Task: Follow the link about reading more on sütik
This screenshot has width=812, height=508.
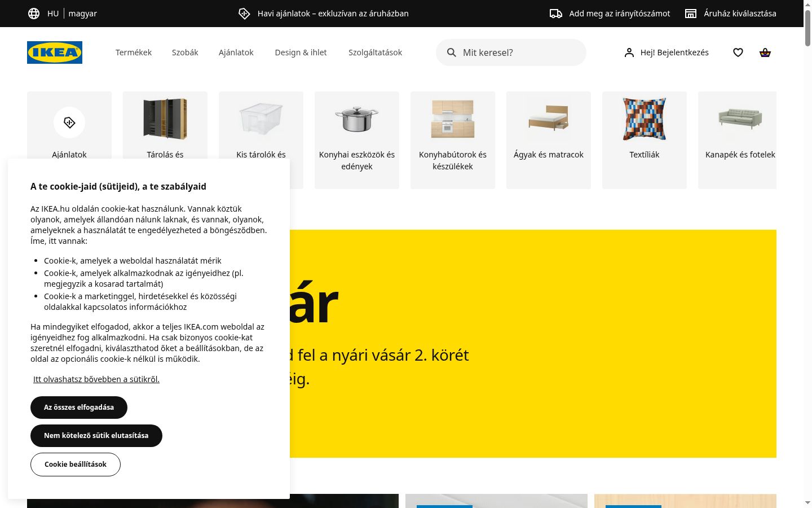Action: (x=96, y=379)
